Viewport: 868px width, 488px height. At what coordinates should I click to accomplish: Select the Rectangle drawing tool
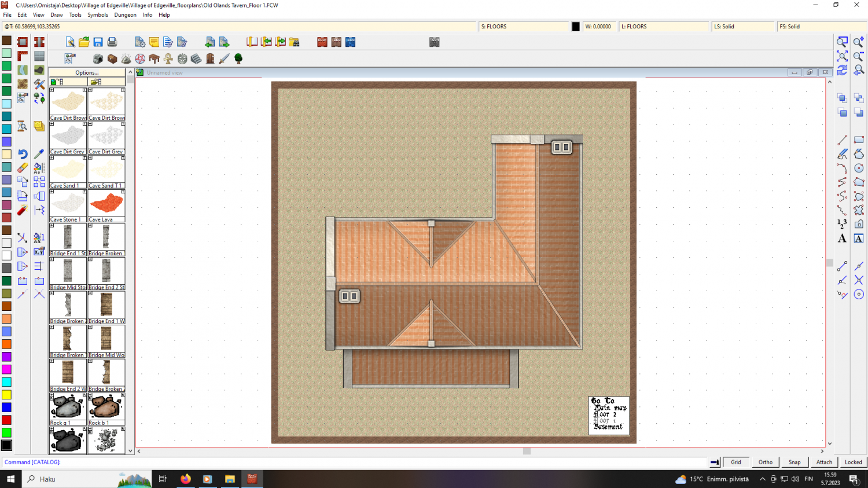tap(859, 140)
